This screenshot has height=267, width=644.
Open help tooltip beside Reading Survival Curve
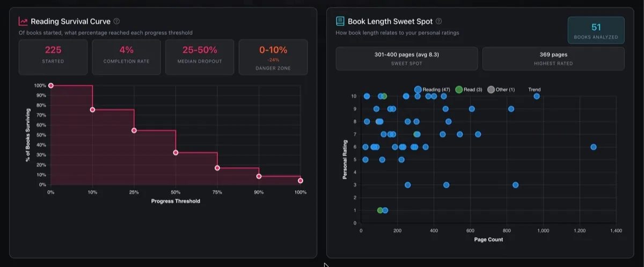pos(116,21)
